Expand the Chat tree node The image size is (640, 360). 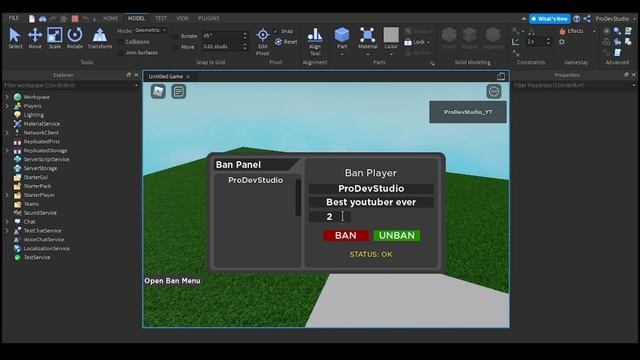tap(7, 222)
